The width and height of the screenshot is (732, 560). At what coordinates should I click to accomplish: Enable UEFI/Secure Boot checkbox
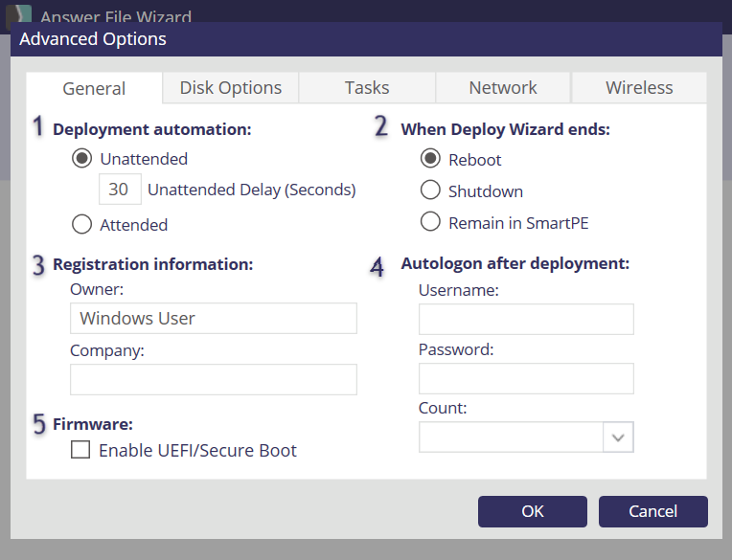80,450
